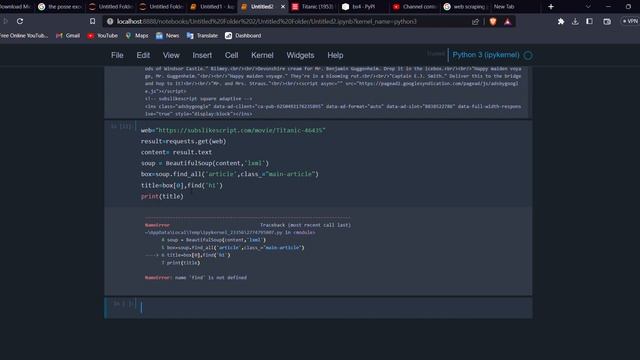Screen dimensions: 640x360
Task: Open the News bookmark
Action: 168,36
